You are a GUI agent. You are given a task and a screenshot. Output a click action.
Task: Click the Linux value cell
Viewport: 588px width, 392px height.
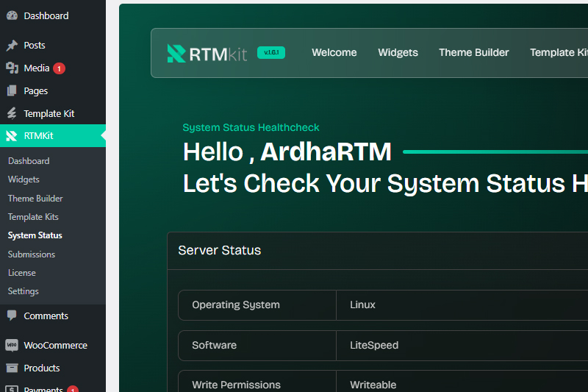[462, 305]
